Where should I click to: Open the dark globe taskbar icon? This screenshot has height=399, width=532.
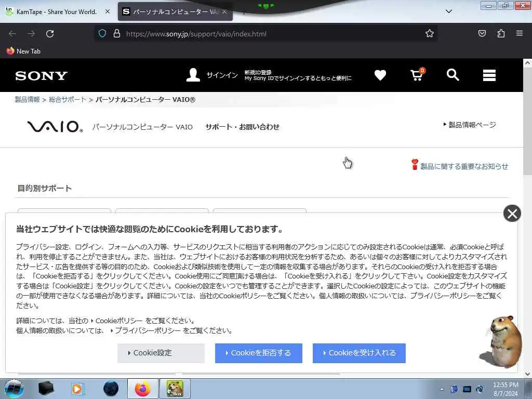(x=111, y=389)
